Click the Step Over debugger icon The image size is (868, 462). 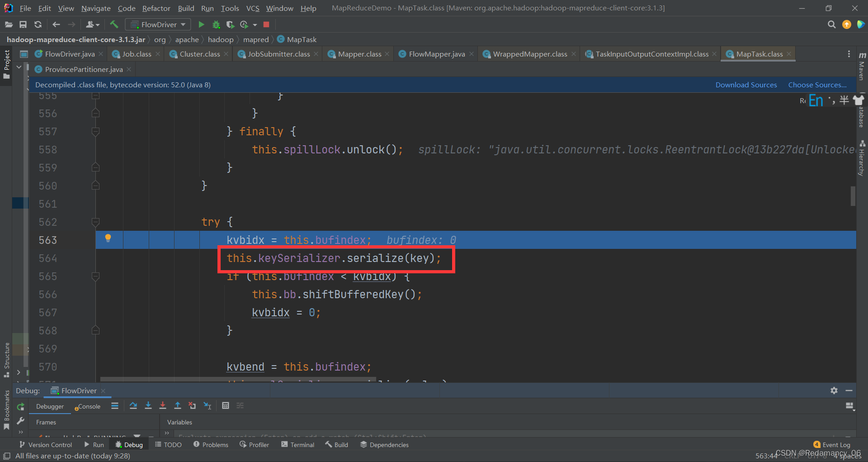click(x=133, y=405)
